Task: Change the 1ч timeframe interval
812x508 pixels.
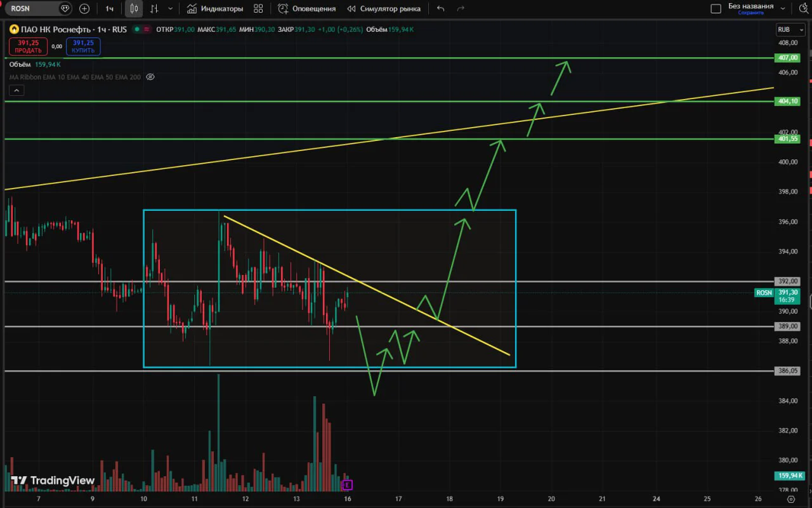Action: [x=110, y=9]
